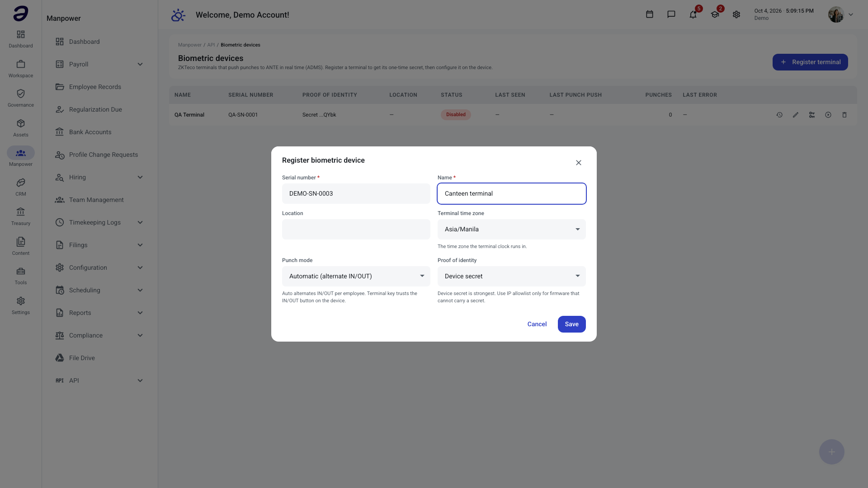Go to Assets in left rail
This screenshot has height=488, width=868.
point(21,128)
